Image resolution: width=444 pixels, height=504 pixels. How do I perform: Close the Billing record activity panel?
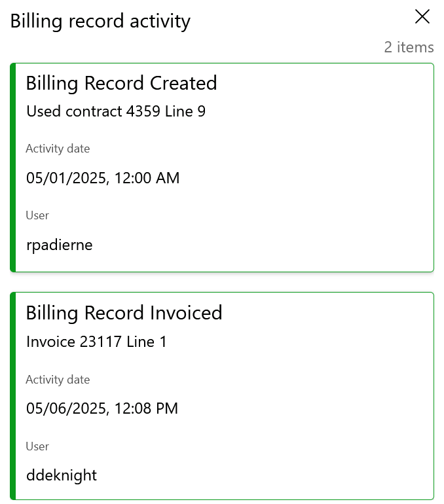click(x=422, y=17)
